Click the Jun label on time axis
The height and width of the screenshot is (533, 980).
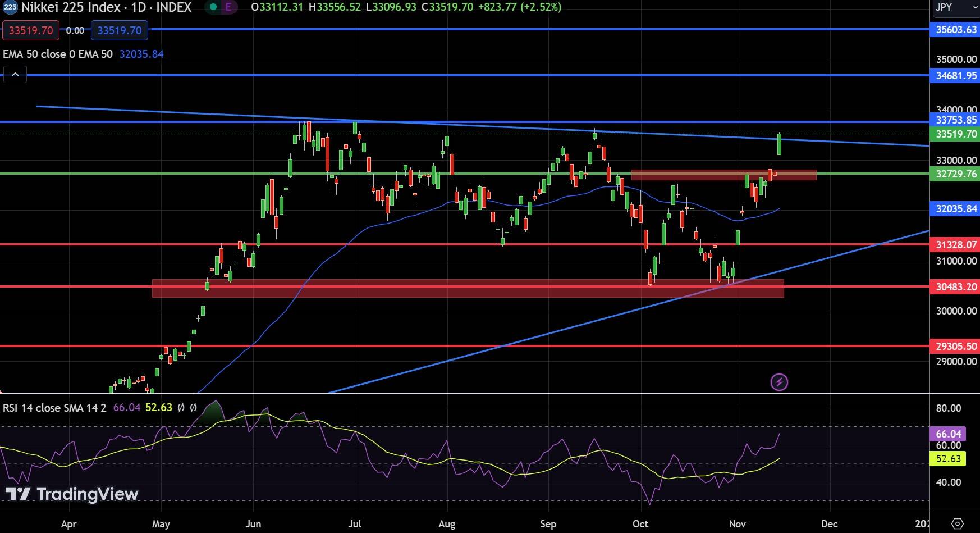[x=253, y=524]
